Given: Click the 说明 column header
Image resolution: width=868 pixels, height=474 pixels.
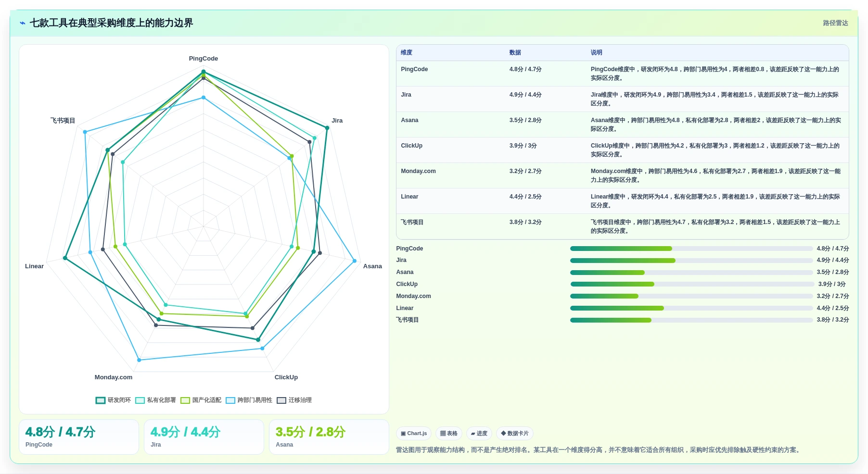Looking at the screenshot, I should point(597,53).
